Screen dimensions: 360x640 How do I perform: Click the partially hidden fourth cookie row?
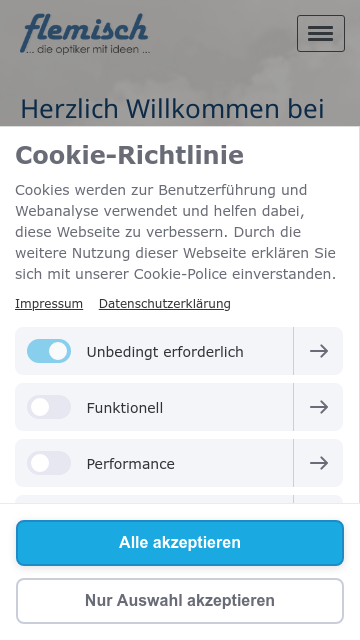179,499
